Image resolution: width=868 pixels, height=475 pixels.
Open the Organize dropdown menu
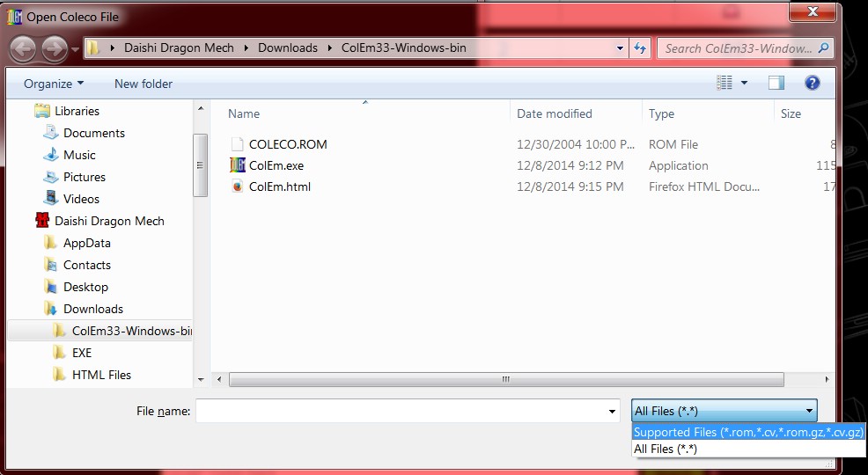click(x=54, y=84)
